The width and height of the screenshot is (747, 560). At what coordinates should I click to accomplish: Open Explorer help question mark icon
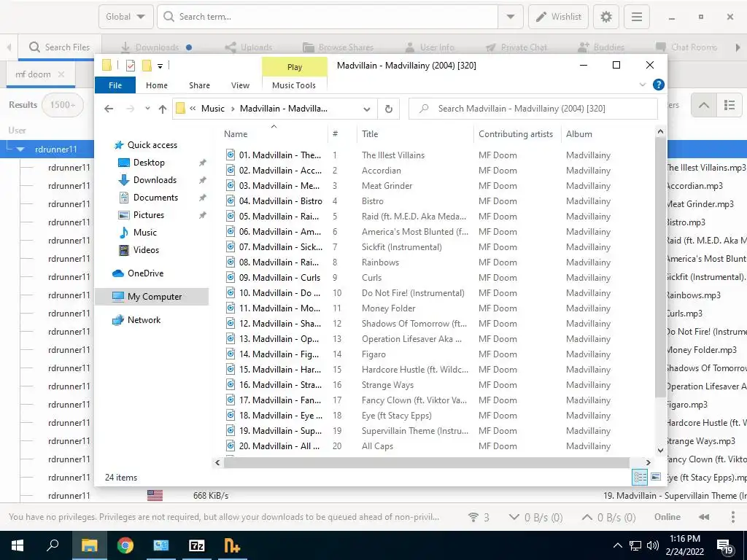[x=659, y=85]
